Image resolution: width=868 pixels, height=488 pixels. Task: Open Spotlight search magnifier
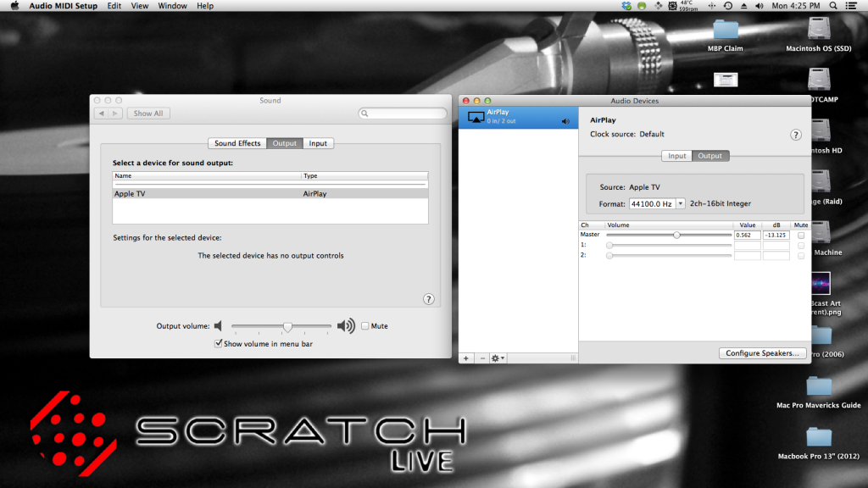coord(833,6)
